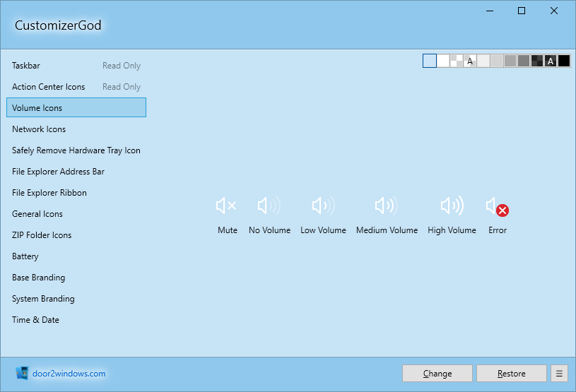Select the No Volume speaker icon
The image size is (576, 392).
(x=269, y=206)
